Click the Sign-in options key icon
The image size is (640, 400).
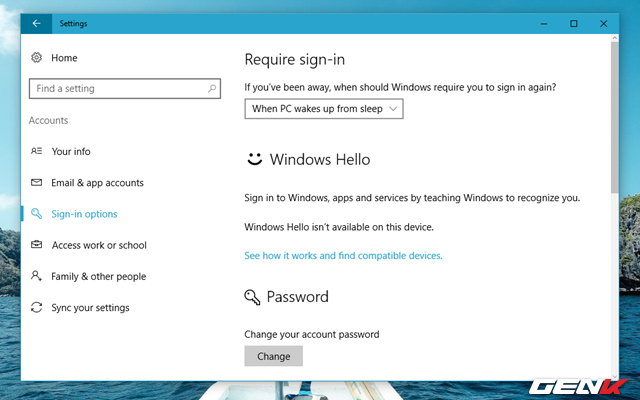36,213
